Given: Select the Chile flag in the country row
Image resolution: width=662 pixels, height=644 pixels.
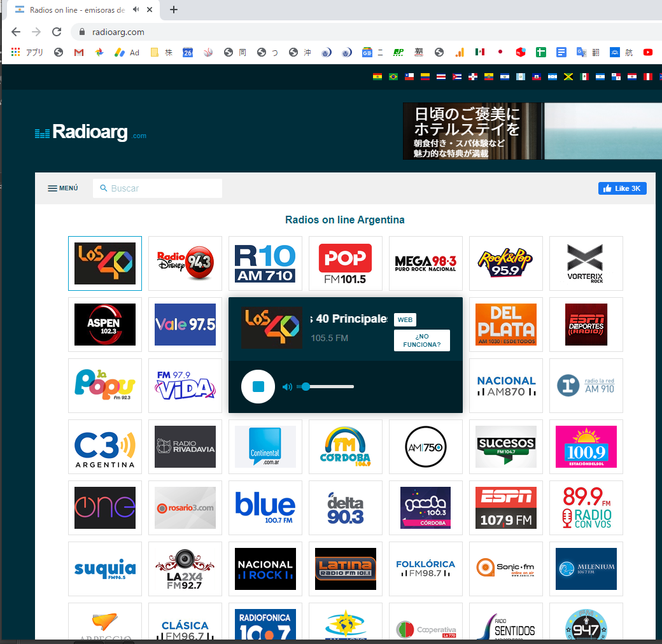Looking at the screenshot, I should [x=409, y=76].
